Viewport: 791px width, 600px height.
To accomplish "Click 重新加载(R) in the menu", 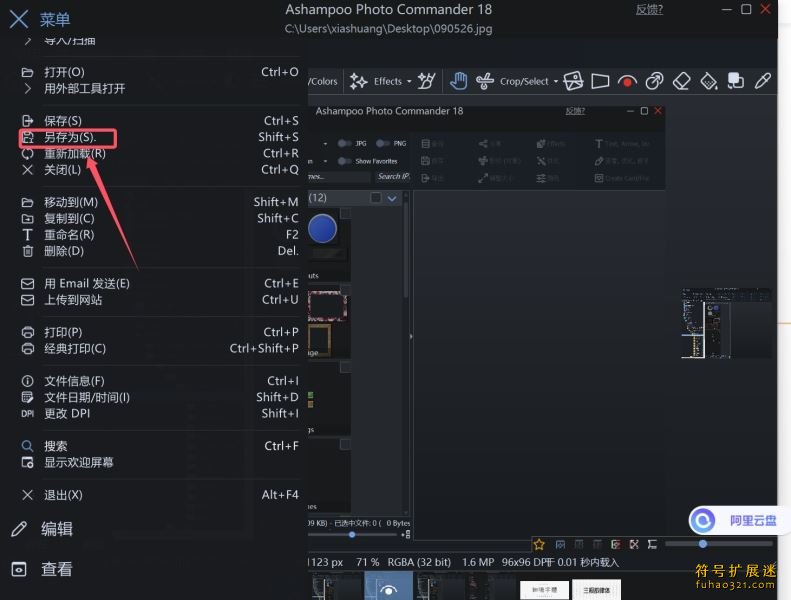I will pos(160,153).
